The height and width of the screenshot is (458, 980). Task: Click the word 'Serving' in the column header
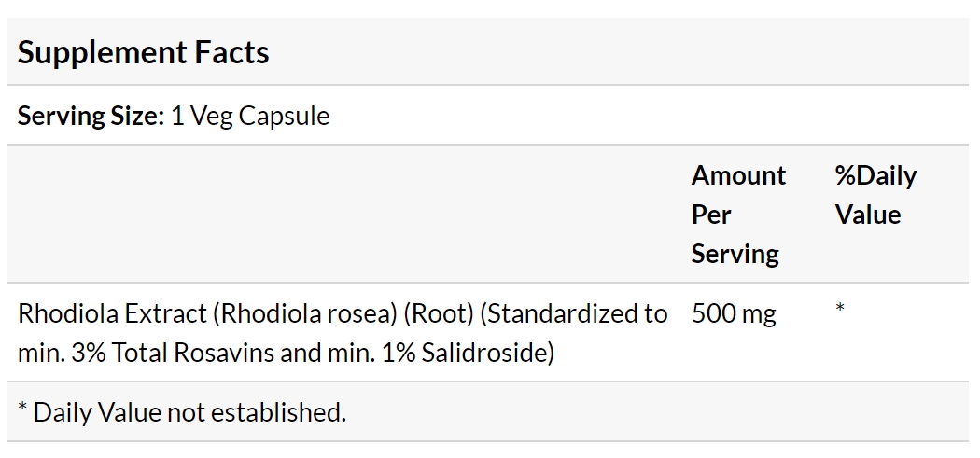735,255
